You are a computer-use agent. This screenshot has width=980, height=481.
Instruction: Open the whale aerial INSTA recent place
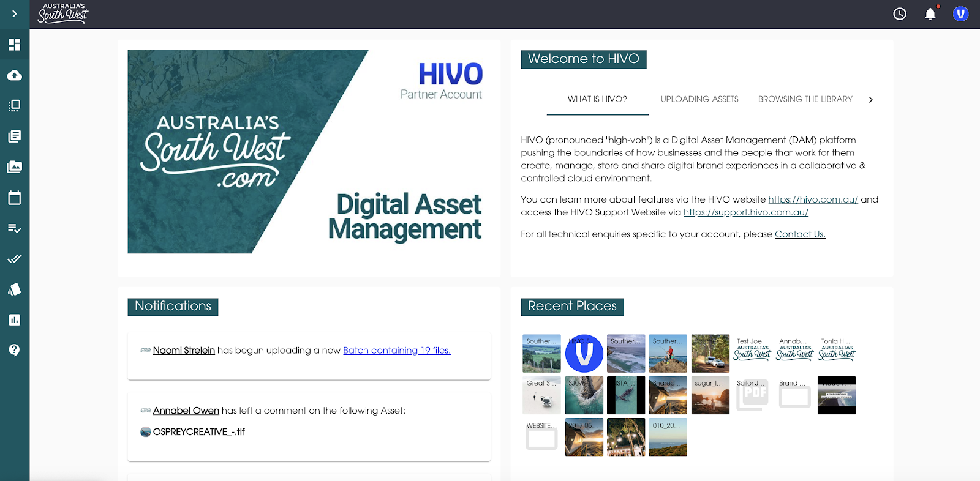626,395
